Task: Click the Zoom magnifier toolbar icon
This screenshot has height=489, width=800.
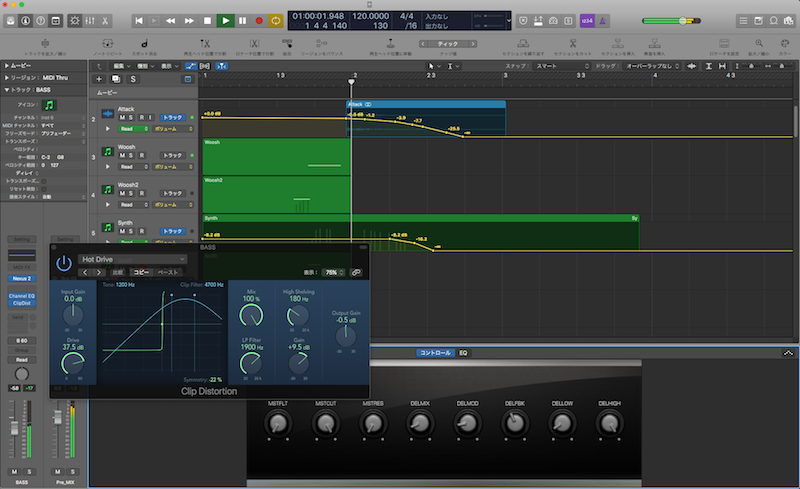Action: point(759,44)
